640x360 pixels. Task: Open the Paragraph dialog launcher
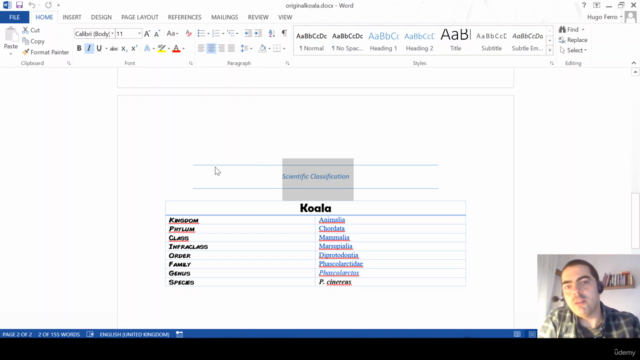coord(287,63)
